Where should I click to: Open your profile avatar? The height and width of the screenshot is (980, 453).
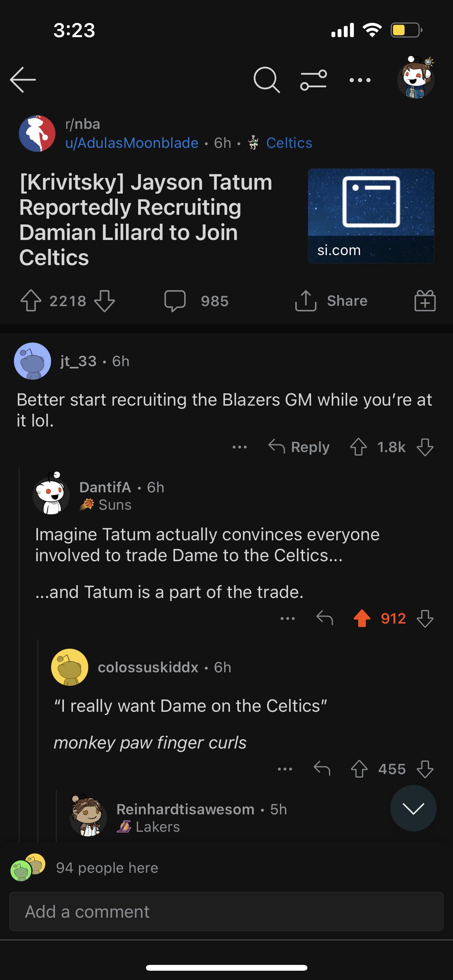point(416,78)
